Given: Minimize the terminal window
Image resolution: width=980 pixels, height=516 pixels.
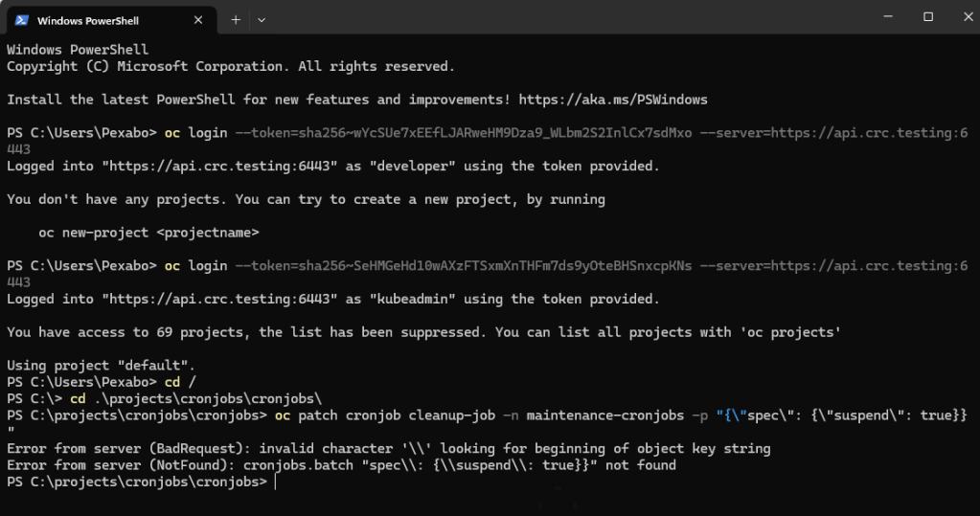Looking at the screenshot, I should pos(887,17).
